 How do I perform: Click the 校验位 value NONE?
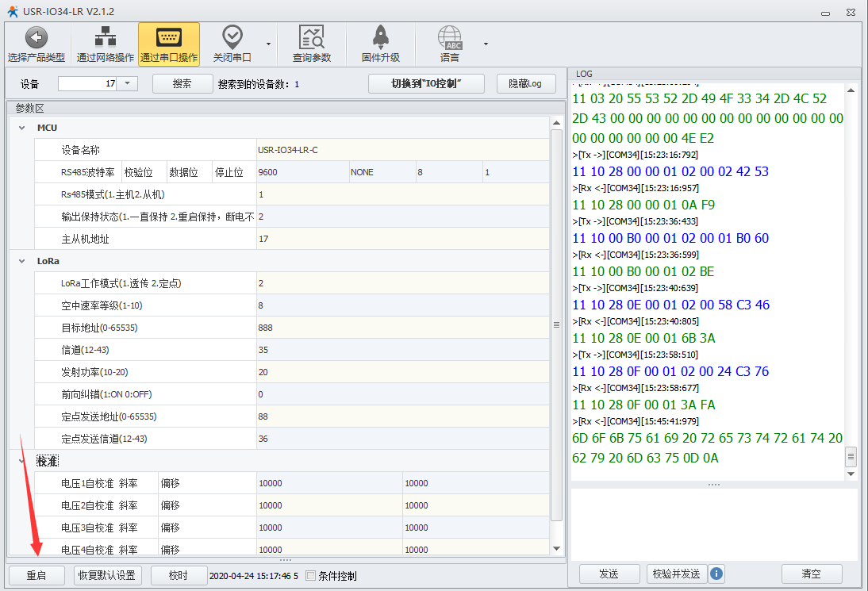382,172
